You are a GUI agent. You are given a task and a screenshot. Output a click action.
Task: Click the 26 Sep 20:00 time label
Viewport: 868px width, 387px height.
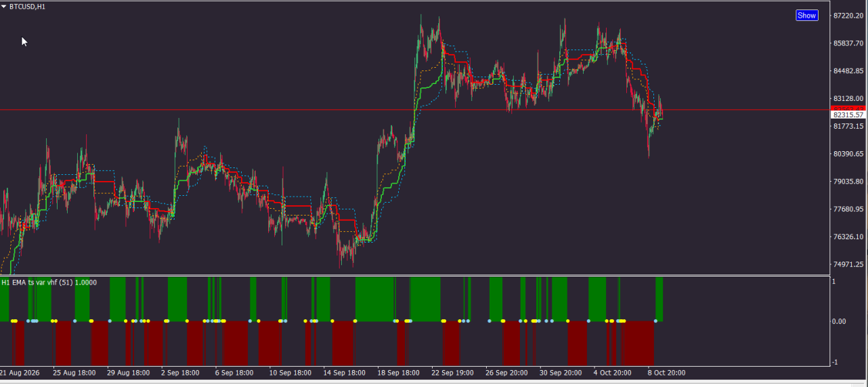point(507,372)
